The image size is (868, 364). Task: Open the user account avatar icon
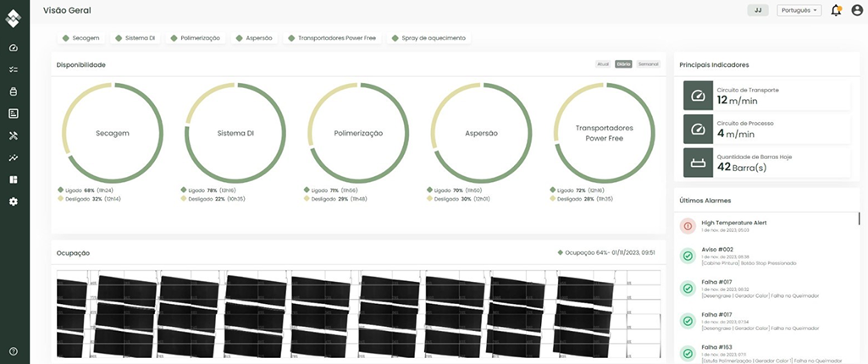tap(857, 10)
